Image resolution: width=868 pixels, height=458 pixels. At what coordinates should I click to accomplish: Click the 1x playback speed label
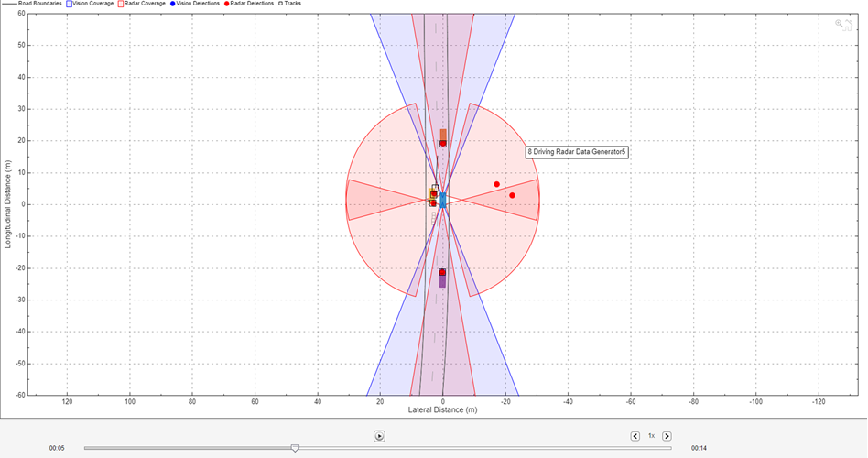[651, 436]
